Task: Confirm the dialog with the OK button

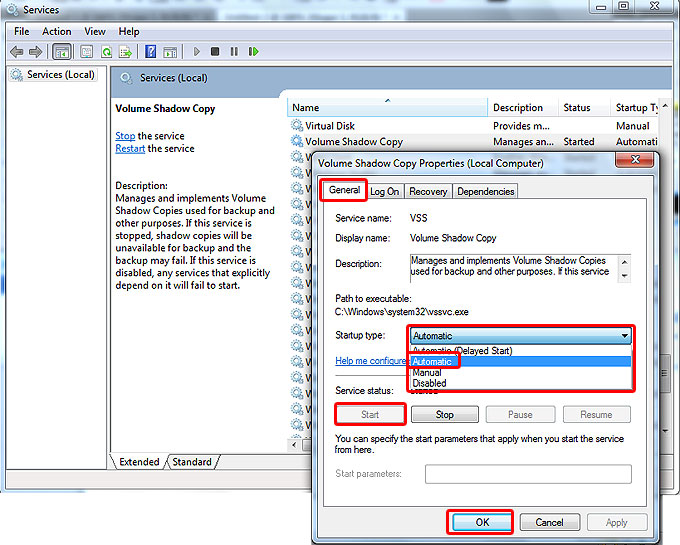Action: coord(481,521)
